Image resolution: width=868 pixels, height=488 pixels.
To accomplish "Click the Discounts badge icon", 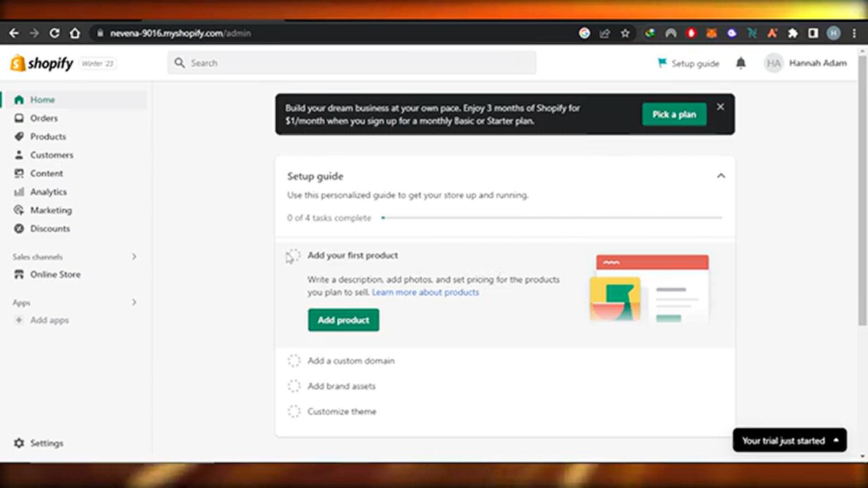I will [19, 229].
